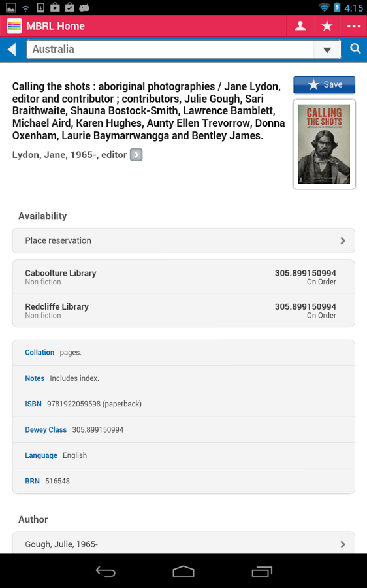The image size is (367, 588).
Task: Open the user account icon
Action: (300, 26)
